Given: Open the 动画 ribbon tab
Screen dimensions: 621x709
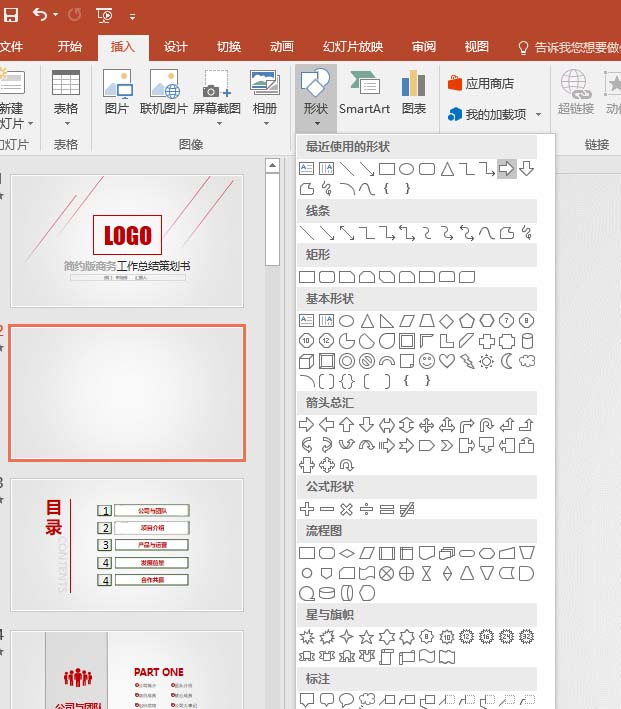Looking at the screenshot, I should pyautogui.click(x=282, y=47).
